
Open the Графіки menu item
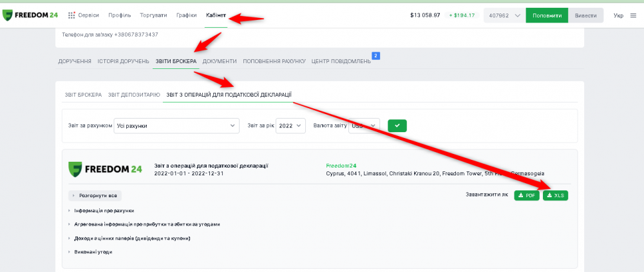(x=187, y=15)
